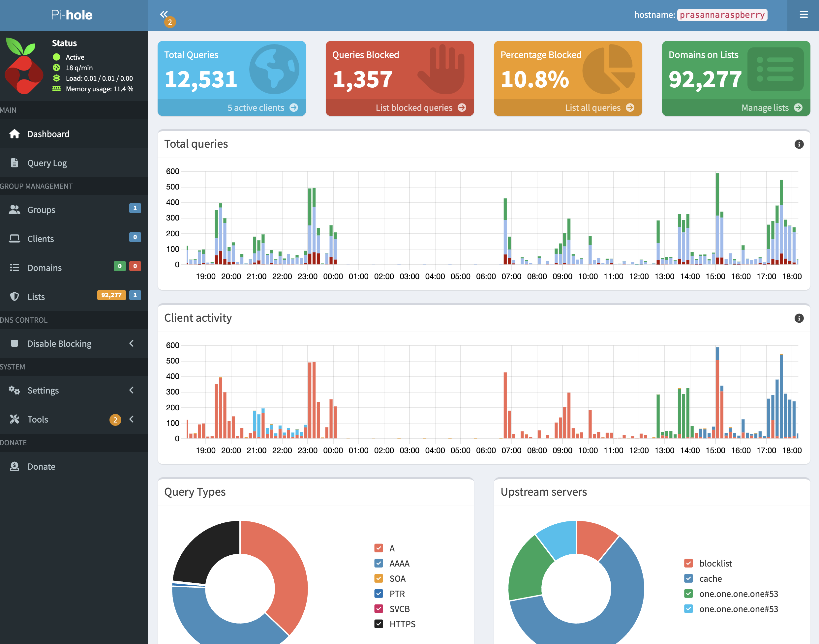Open the 5 active clients link
This screenshot has width=819, height=644.
(256, 108)
